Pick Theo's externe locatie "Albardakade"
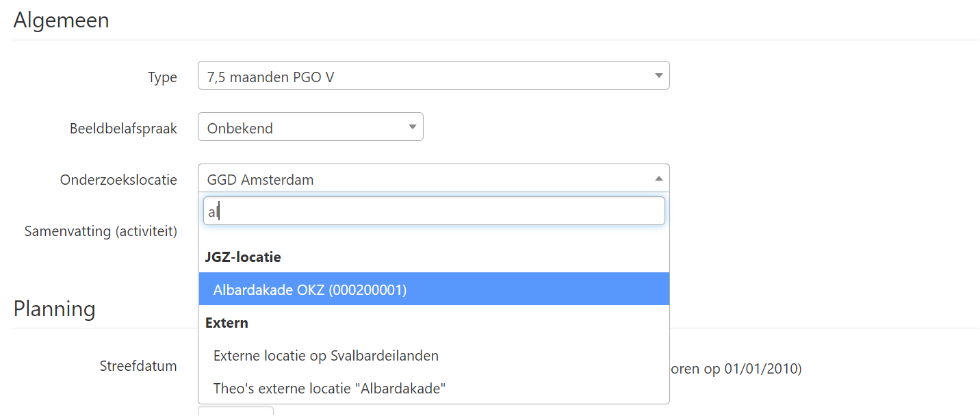The image size is (980, 416). (330, 389)
